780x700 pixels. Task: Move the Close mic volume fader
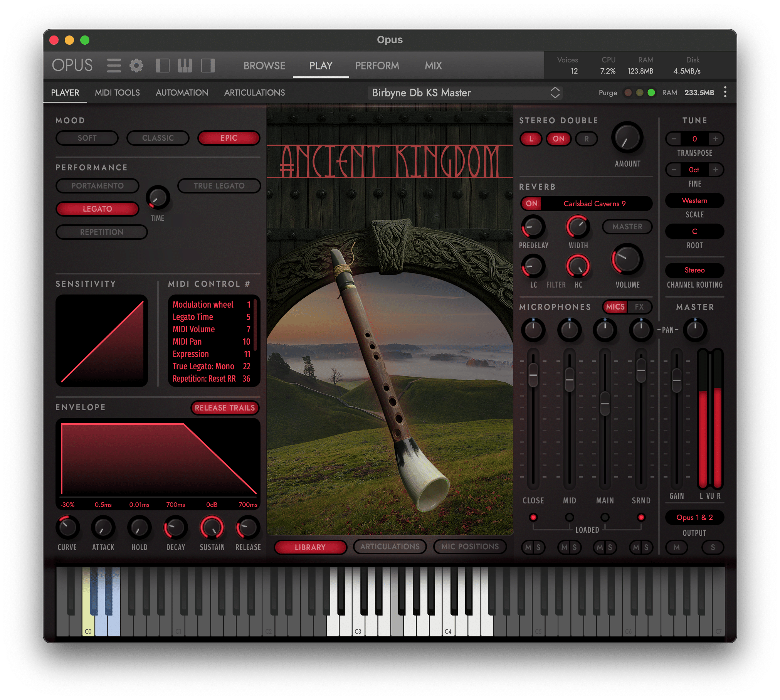533,375
